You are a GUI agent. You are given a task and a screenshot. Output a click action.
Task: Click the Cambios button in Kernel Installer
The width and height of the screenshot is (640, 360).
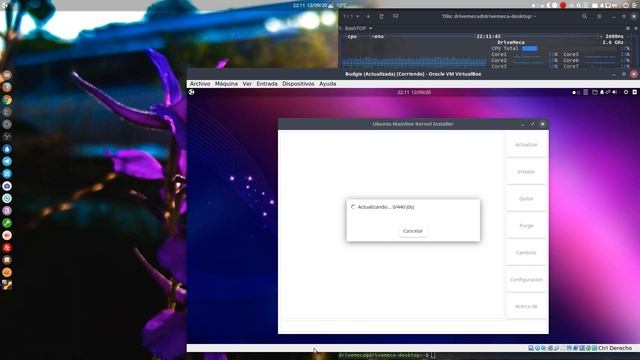(x=526, y=253)
